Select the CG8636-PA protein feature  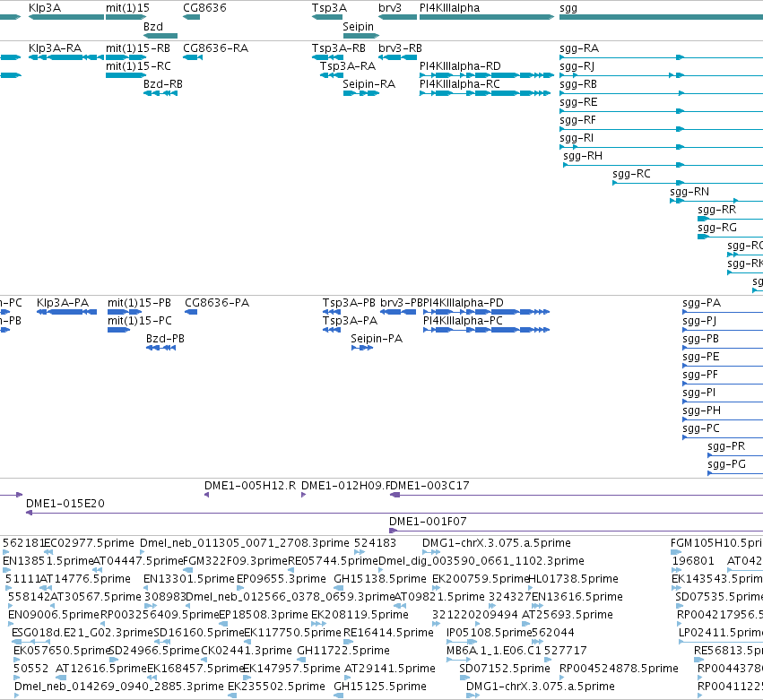[191, 312]
